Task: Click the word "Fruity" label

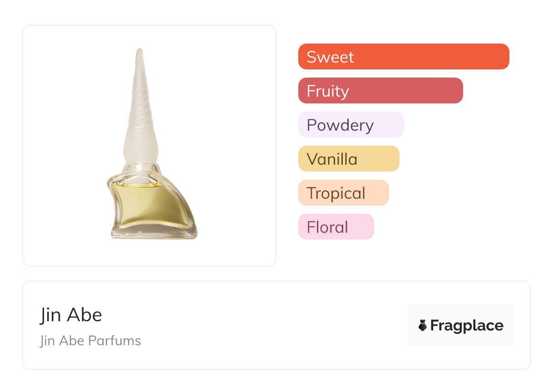Action: (328, 91)
